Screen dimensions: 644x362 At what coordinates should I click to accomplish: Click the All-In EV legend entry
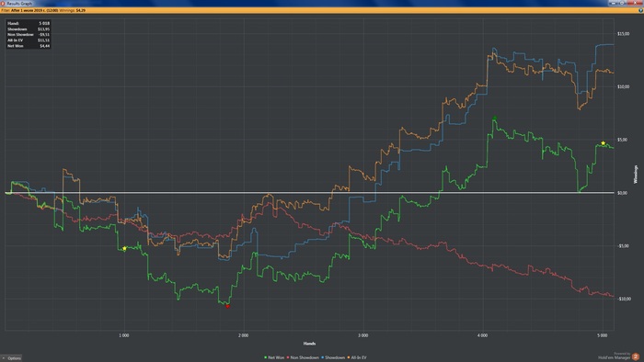357,357
